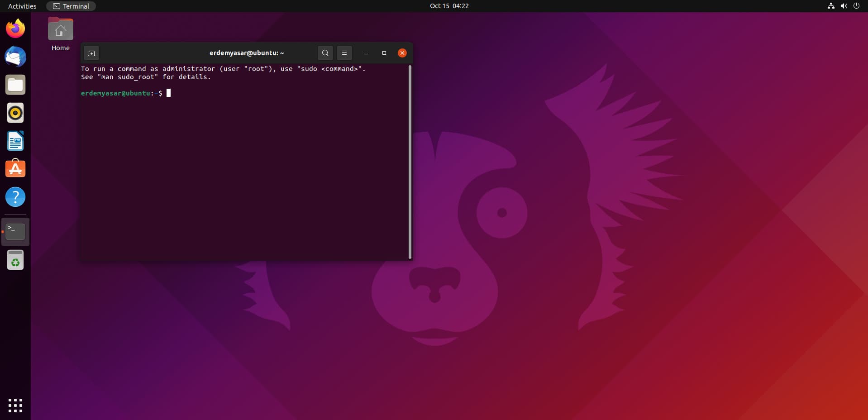Viewport: 868px width, 420px height.
Task: Open the calendar by clicking the clock
Action: point(449,6)
